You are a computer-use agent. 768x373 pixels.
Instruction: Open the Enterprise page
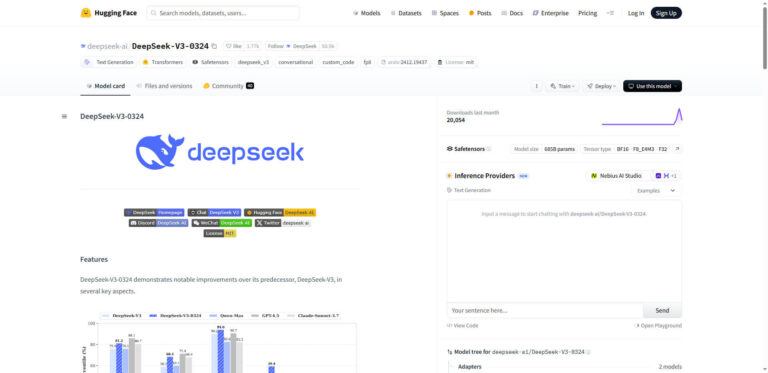(x=551, y=13)
